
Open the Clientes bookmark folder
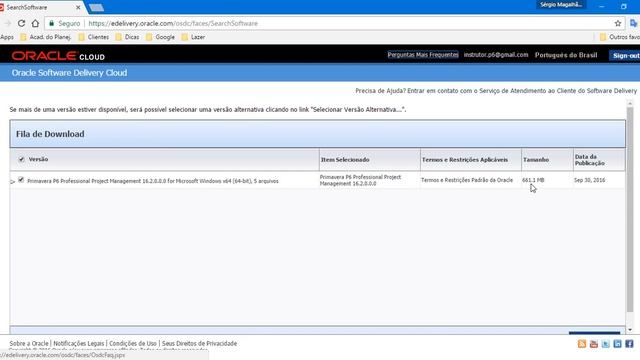pyautogui.click(x=93, y=37)
